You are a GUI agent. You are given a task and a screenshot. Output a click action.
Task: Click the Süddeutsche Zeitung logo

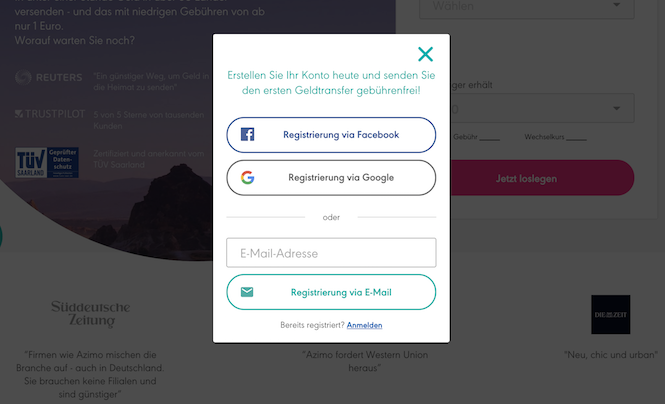91,314
